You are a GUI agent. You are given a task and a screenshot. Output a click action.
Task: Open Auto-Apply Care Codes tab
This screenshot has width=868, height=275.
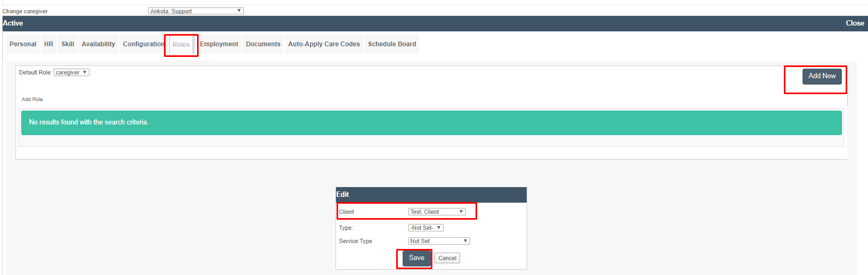[x=324, y=44]
